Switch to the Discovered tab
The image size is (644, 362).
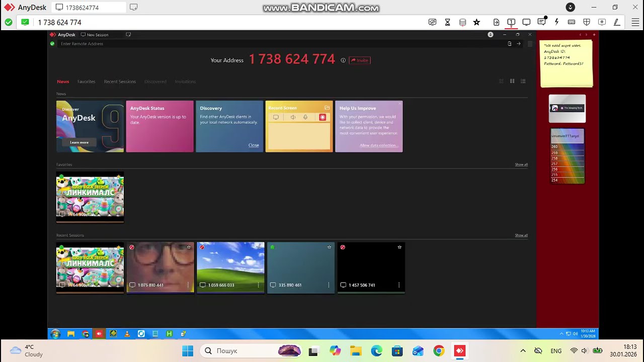pyautogui.click(x=155, y=81)
